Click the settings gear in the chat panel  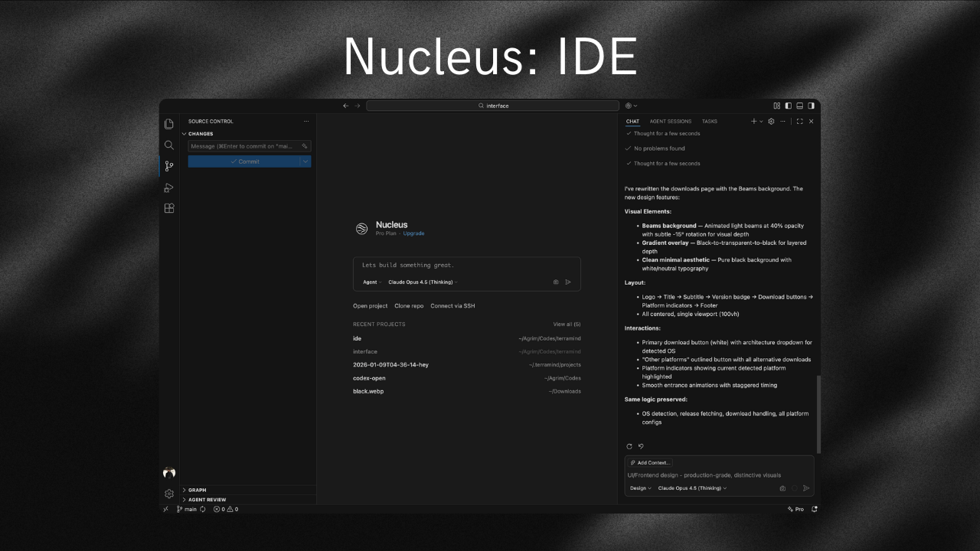coord(771,121)
